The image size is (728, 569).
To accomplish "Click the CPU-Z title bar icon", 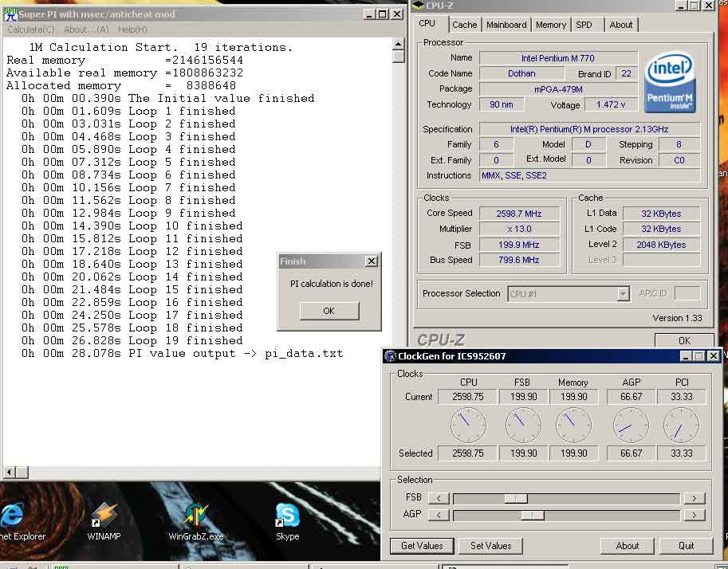I will click(419, 6).
